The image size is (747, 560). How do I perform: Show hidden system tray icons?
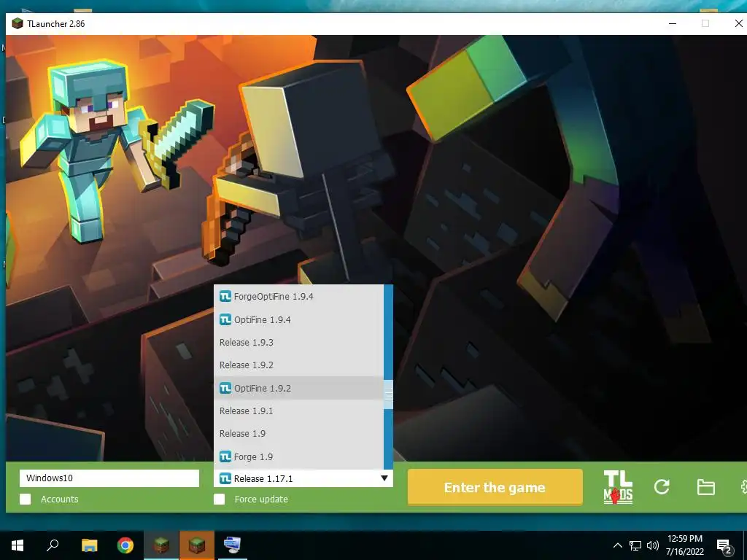(x=617, y=545)
